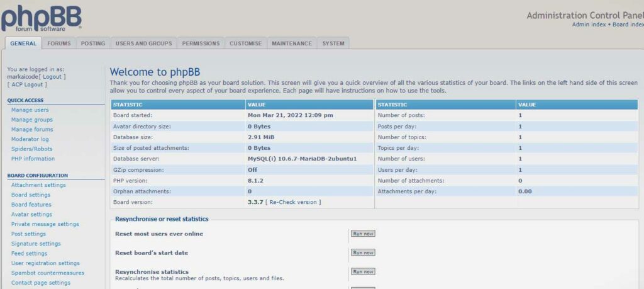The image size is (644, 289).
Task: Go to Spambot countermeasures
Action: coord(48,273)
